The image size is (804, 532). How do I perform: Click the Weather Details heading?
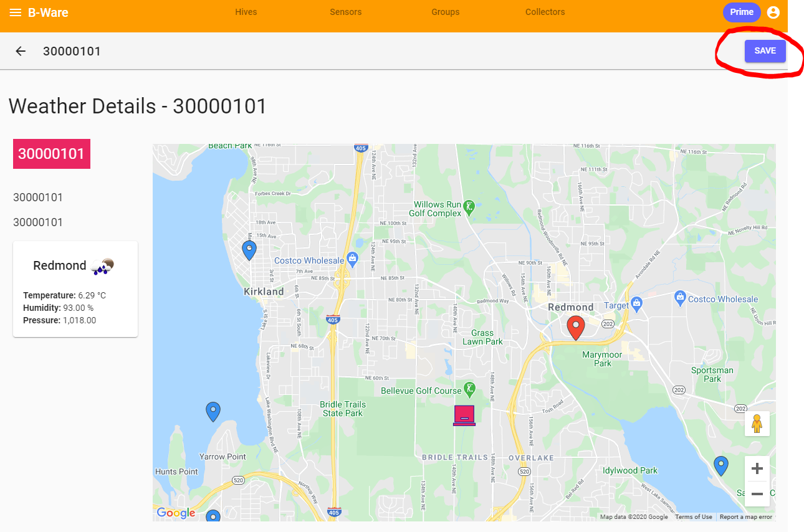tap(138, 106)
